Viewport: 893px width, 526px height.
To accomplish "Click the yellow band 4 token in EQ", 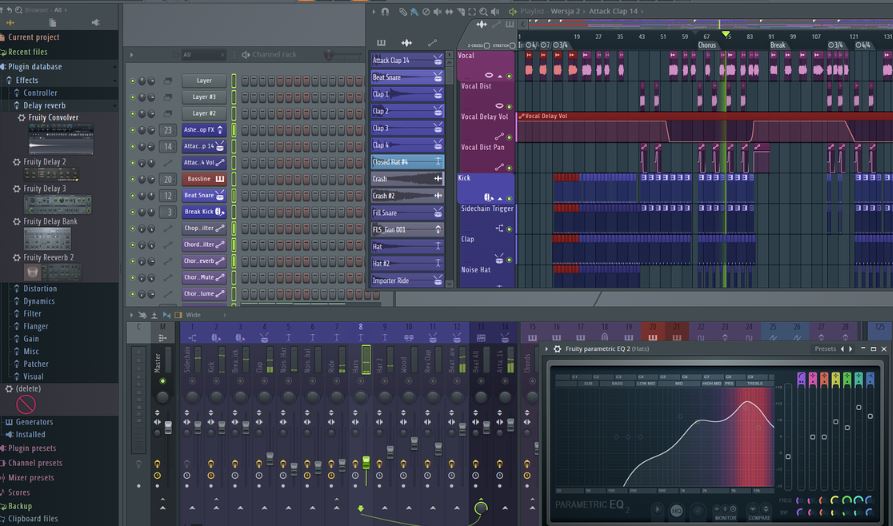I will click(x=835, y=379).
